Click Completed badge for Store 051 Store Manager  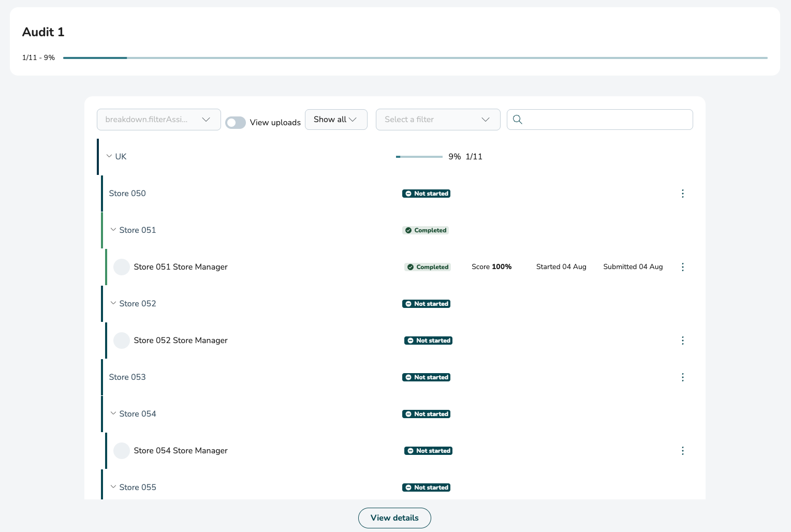click(428, 267)
